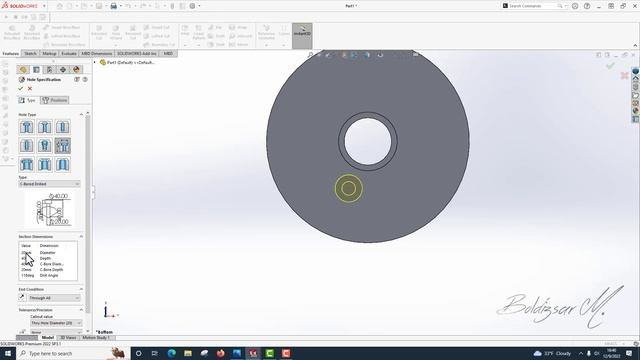The height and width of the screenshot is (360, 640).
Task: Open the Windows Start menu
Action: (8, 353)
